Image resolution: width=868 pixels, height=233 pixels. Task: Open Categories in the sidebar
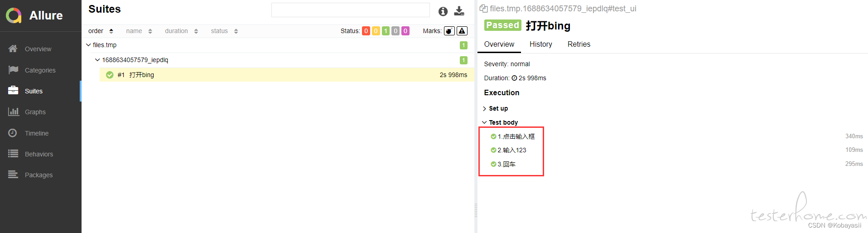(40, 70)
